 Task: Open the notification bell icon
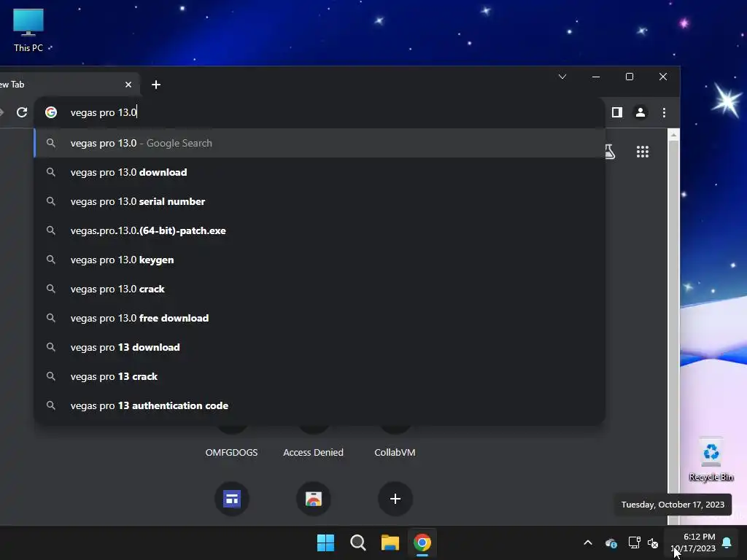tap(727, 542)
